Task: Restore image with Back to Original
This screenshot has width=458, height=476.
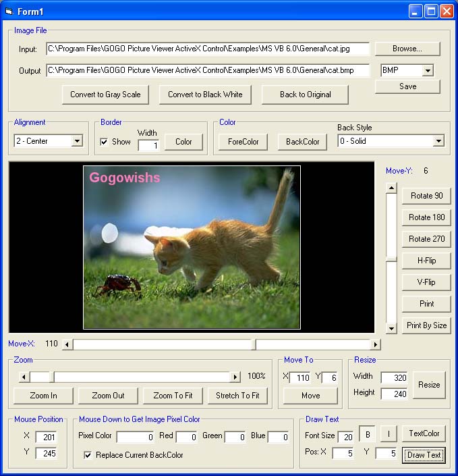Action: (x=305, y=95)
